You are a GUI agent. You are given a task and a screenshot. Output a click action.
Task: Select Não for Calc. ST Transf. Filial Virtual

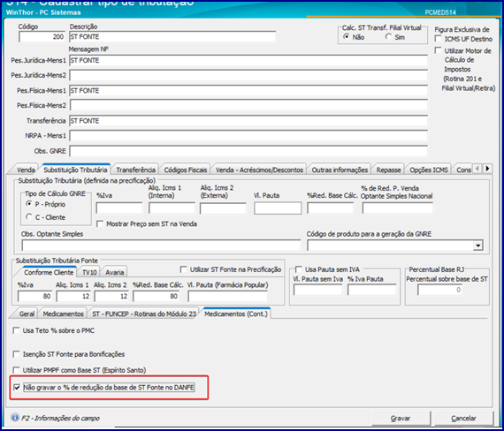coord(347,36)
